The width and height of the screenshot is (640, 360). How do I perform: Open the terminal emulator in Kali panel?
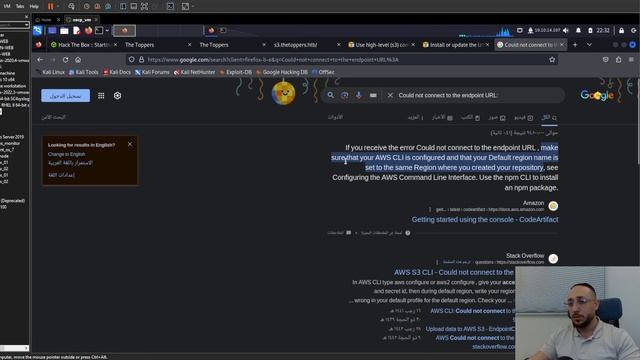[99, 31]
